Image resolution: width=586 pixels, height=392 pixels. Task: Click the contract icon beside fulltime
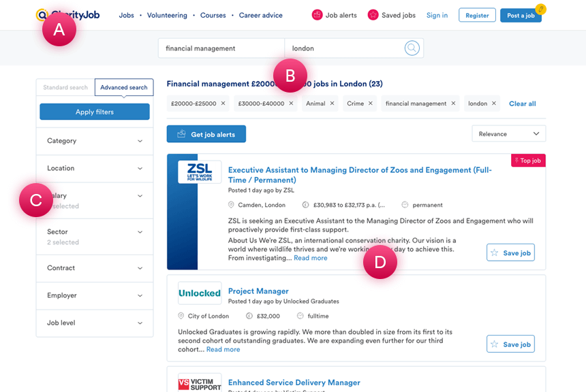point(300,316)
